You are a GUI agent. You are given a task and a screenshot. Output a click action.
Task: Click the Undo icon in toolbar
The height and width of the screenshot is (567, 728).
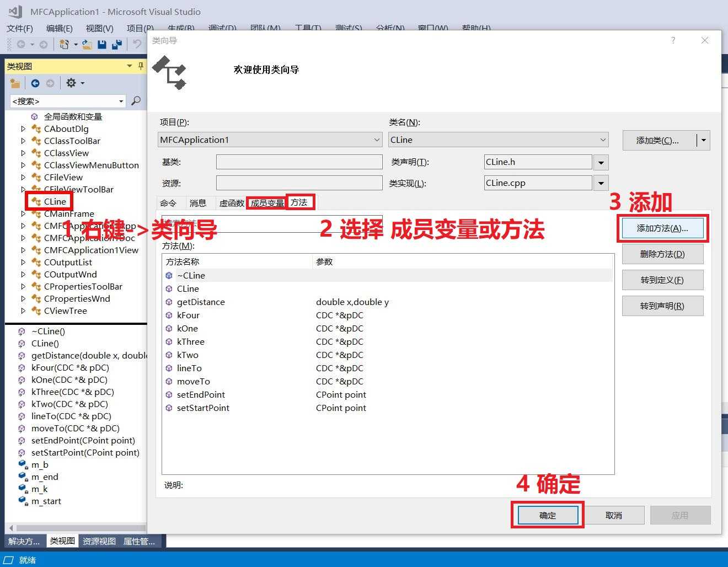coord(137,45)
